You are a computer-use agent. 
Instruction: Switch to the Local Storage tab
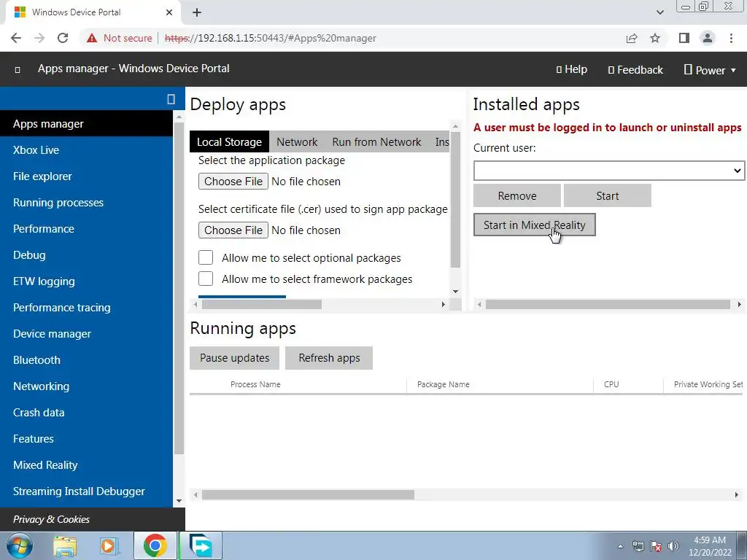(x=229, y=142)
